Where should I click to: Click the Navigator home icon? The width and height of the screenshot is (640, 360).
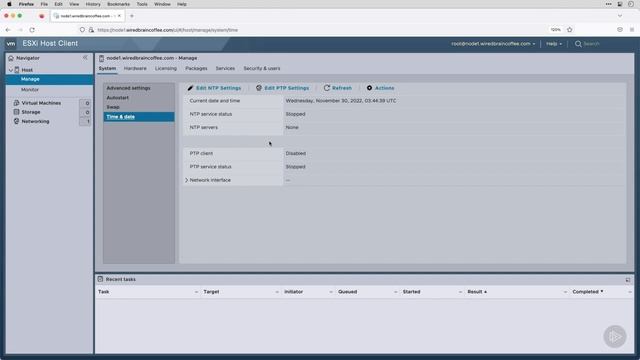[11, 58]
